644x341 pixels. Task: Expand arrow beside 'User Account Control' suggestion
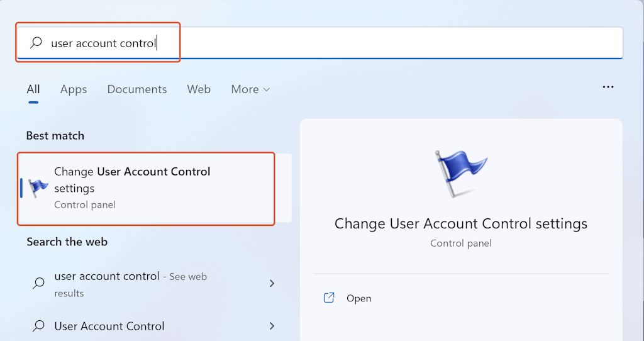coord(272,326)
